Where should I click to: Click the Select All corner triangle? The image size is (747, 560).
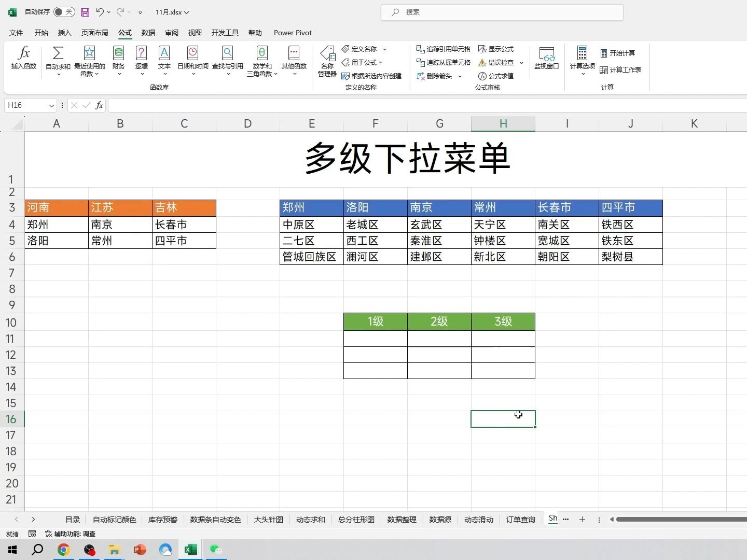17,124
